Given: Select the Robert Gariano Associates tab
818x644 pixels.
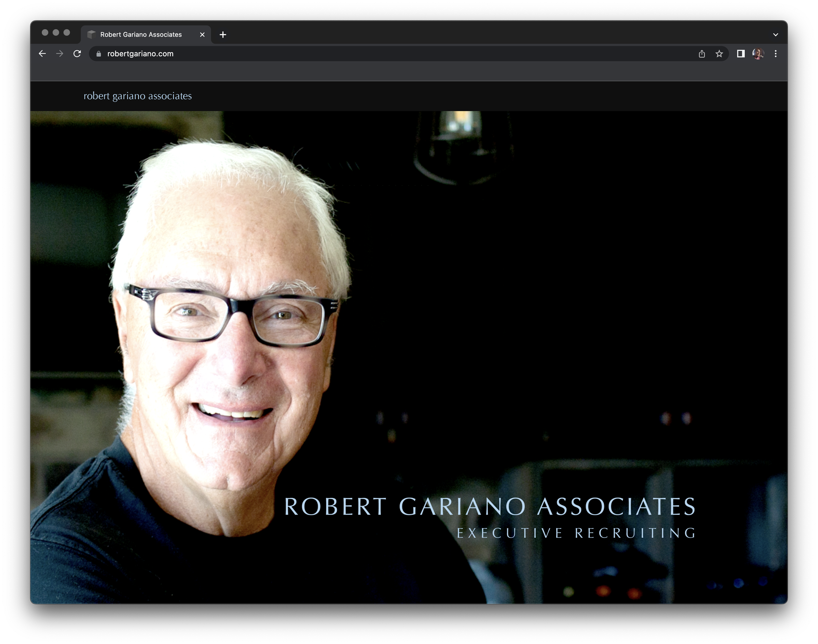Looking at the screenshot, I should coord(141,35).
